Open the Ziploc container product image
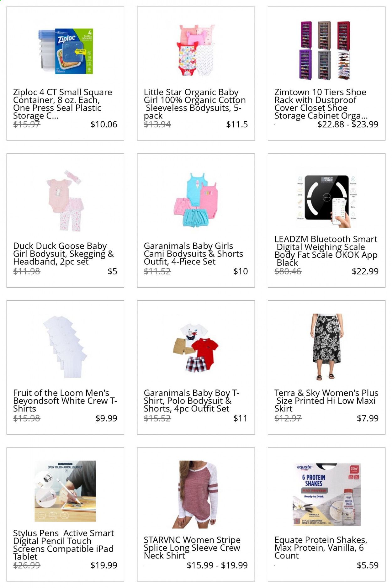Screen dimensions: 392x588 click(66, 51)
